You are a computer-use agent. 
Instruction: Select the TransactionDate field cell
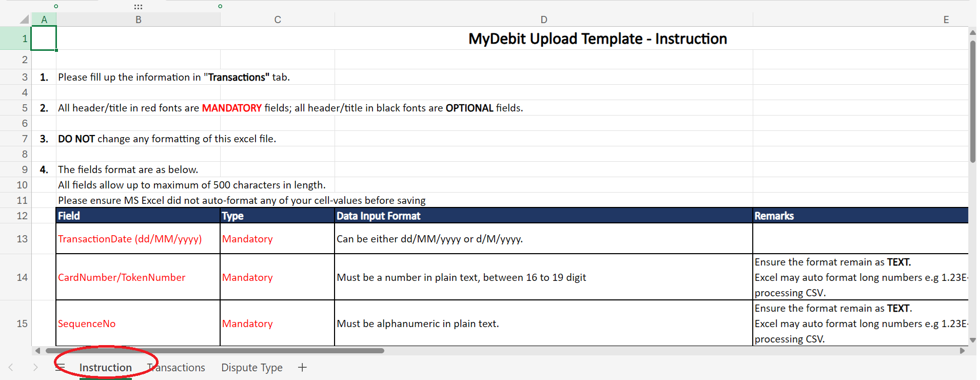coord(138,239)
